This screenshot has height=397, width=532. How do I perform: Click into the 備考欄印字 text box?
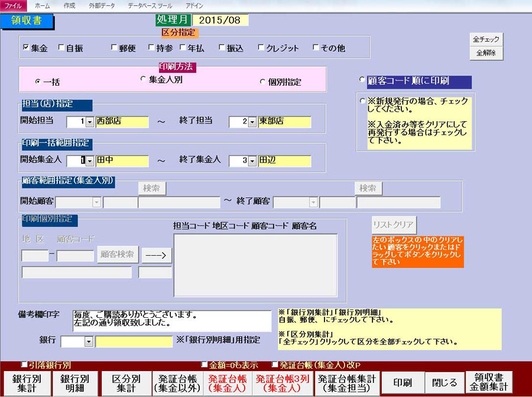coord(171,319)
